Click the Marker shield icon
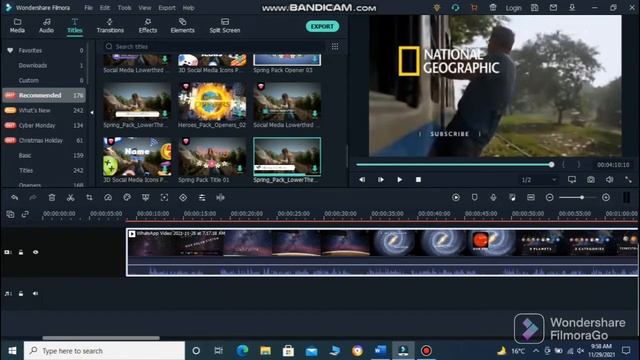Viewport: 640px width, 360px height. 474,198
